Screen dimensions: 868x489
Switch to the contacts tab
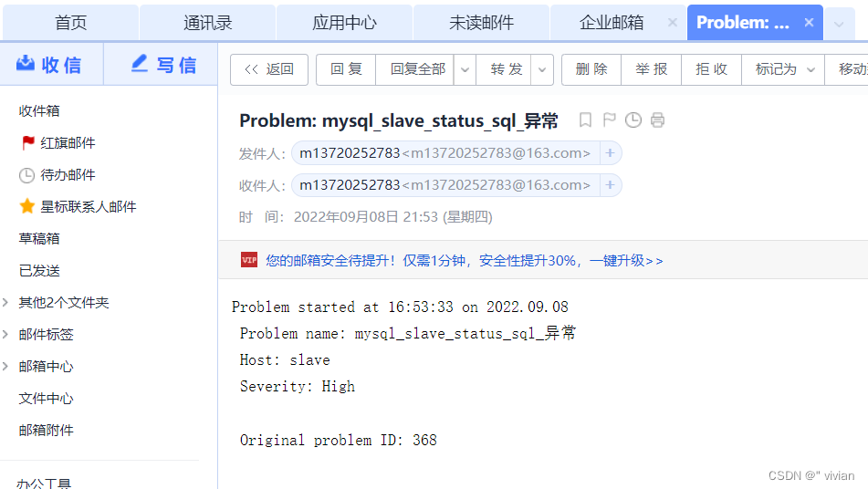coord(207,23)
